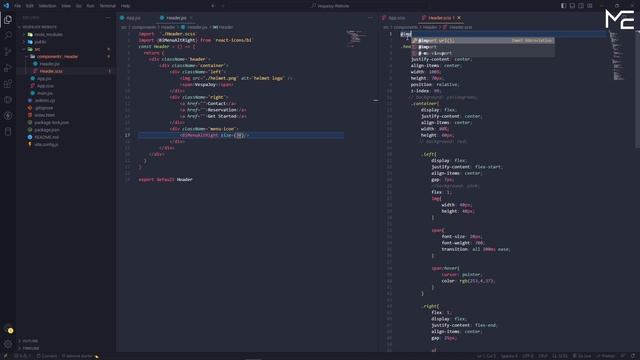Open .gitignore in the explorer tree
640x360 pixels.
pyautogui.click(x=44, y=108)
